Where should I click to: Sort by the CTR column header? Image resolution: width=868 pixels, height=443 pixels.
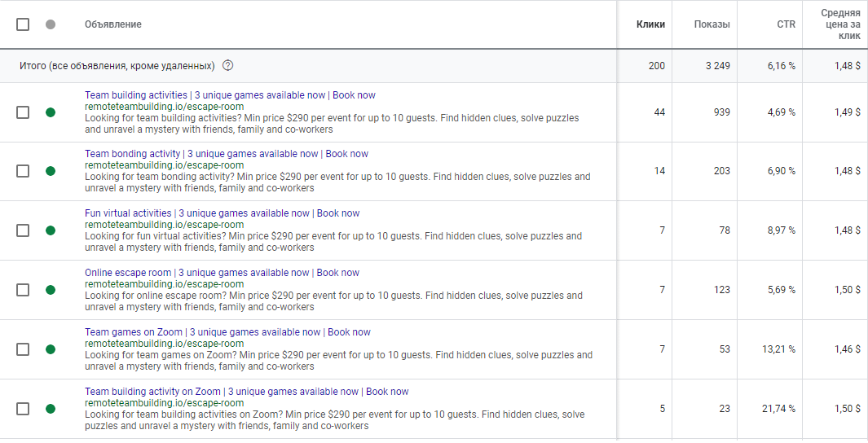(786, 24)
